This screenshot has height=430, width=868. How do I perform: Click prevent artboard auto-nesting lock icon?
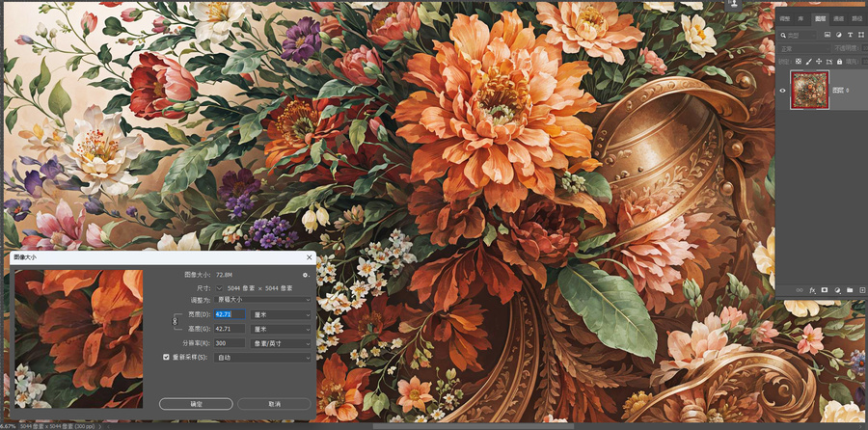coord(829,62)
